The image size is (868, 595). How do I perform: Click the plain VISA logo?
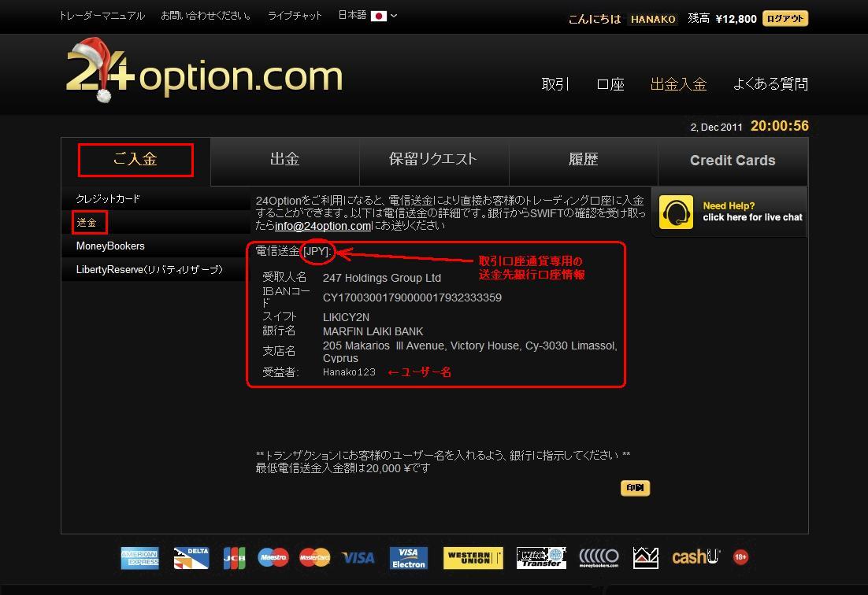tap(358, 558)
